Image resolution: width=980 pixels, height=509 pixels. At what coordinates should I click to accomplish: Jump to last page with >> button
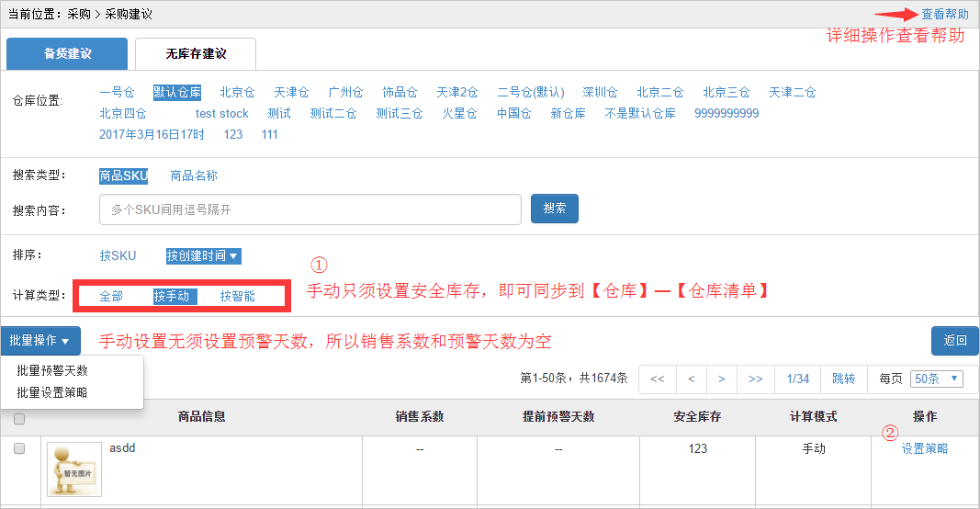coord(755,379)
